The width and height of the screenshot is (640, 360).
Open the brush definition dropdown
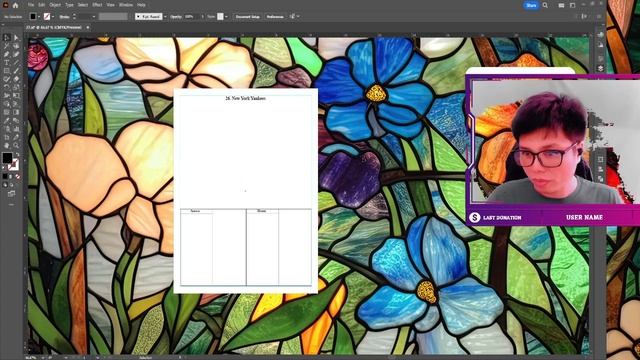point(165,17)
